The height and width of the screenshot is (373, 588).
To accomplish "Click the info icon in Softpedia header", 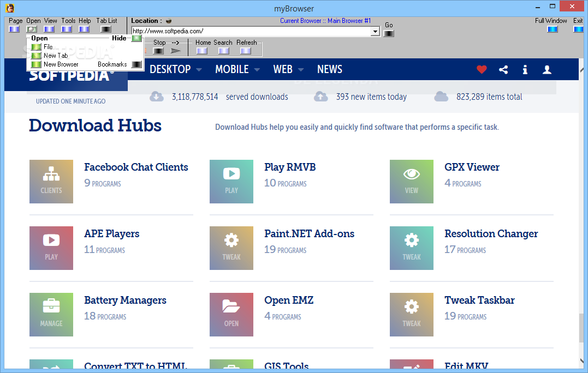I will pos(525,69).
